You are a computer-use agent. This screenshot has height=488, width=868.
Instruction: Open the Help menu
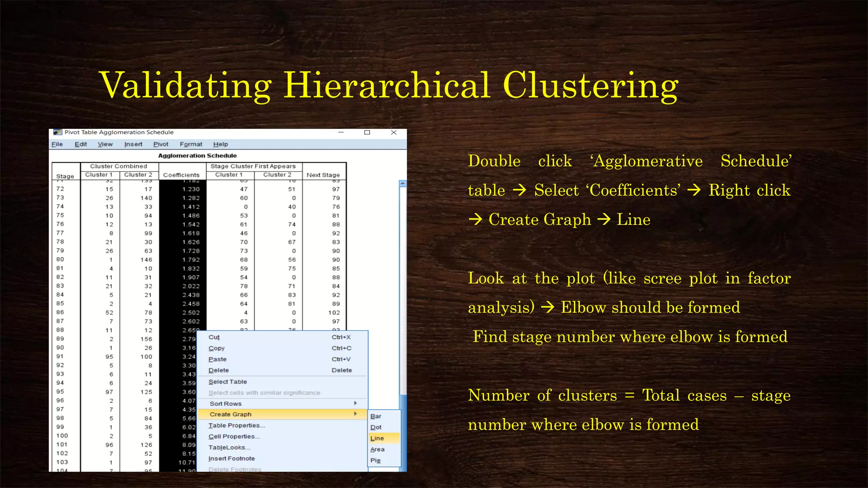[x=220, y=144]
